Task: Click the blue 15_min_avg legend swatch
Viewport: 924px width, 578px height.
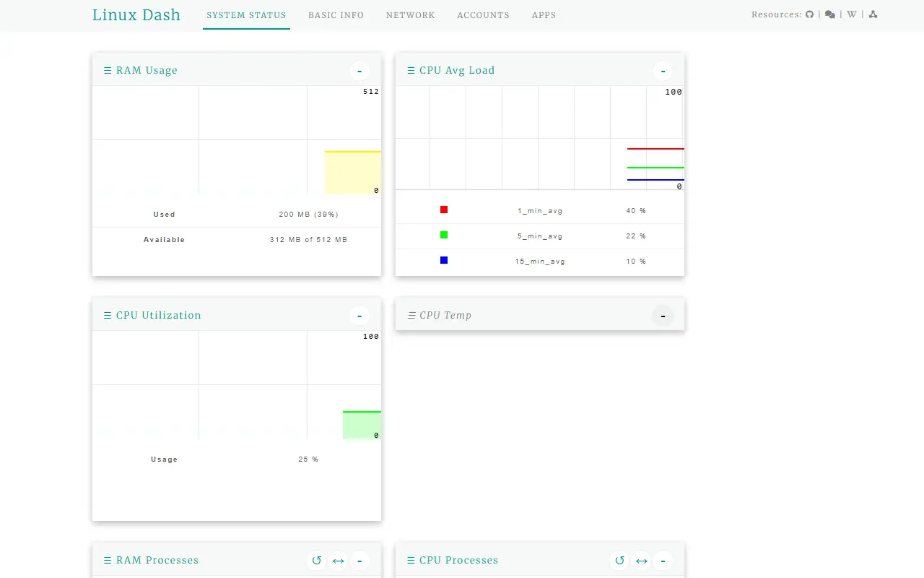Action: point(444,260)
